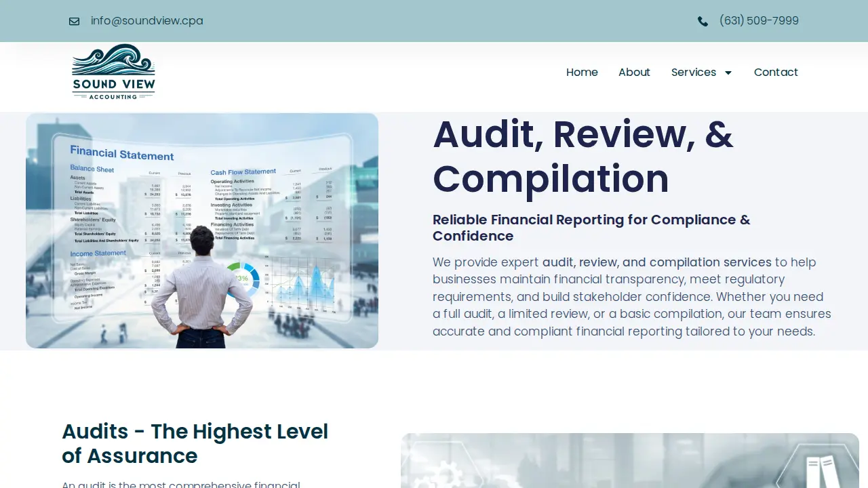Click the envelope email icon
868x488 pixels.
click(74, 21)
